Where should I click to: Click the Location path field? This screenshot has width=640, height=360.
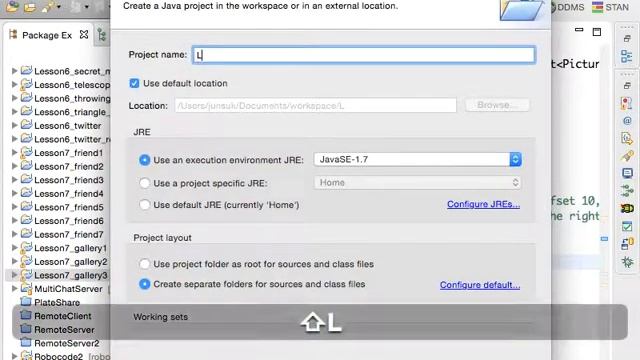point(316,105)
